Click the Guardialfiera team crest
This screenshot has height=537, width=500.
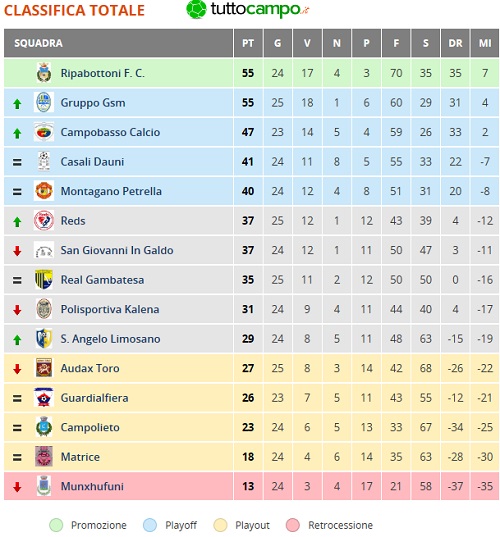pyautogui.click(x=44, y=397)
